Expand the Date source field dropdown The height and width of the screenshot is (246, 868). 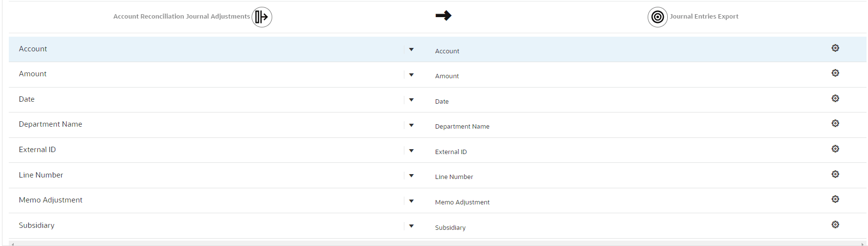tap(411, 100)
